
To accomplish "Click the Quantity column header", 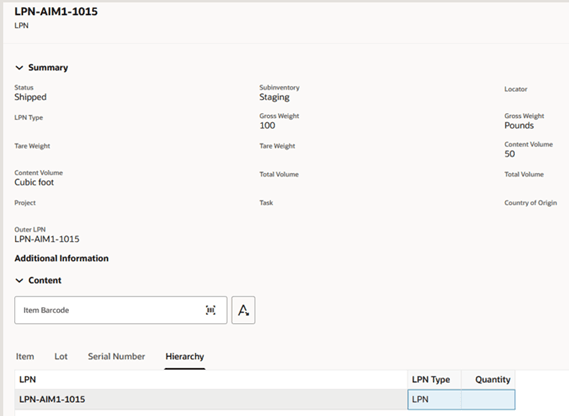I will (x=488, y=380).
